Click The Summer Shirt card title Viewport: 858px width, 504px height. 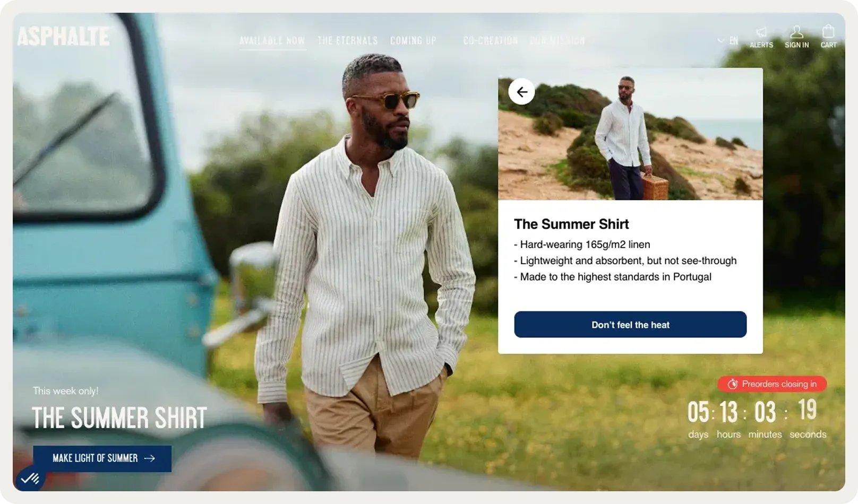click(x=571, y=224)
